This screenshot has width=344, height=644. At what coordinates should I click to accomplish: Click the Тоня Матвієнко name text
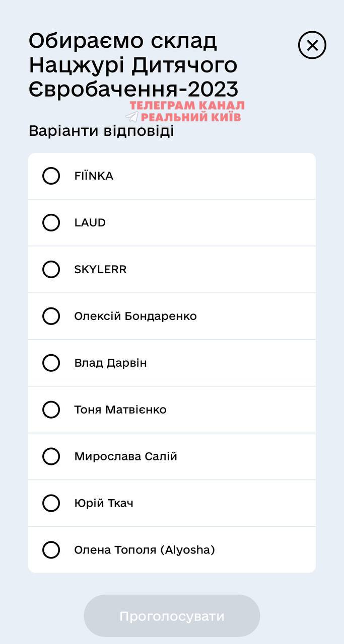[x=120, y=410]
